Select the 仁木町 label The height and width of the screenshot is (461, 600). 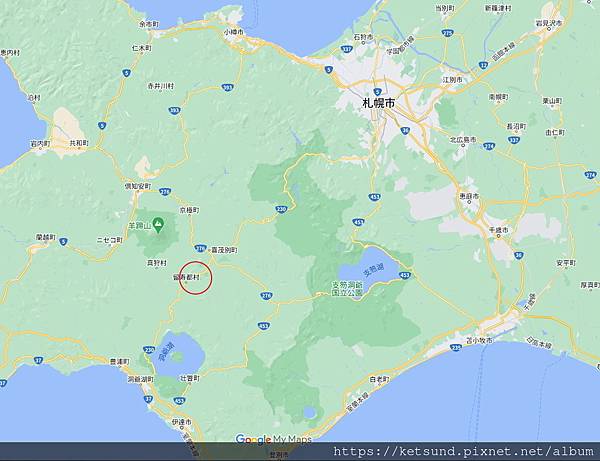click(142, 48)
